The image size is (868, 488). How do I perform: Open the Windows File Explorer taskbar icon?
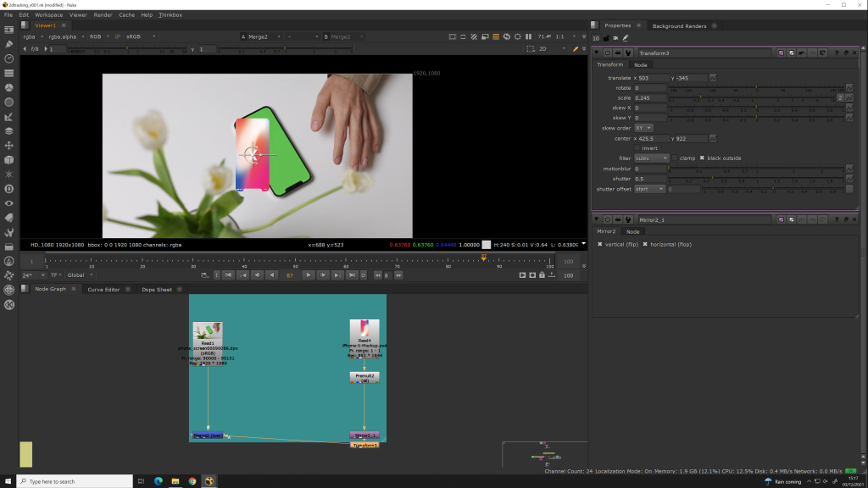click(175, 481)
